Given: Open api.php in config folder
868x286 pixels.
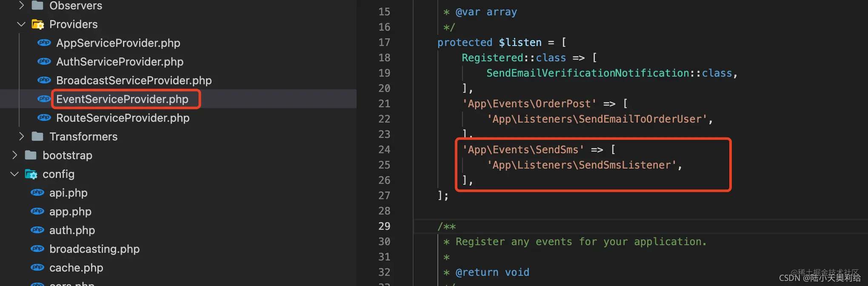Looking at the screenshot, I should point(69,193).
